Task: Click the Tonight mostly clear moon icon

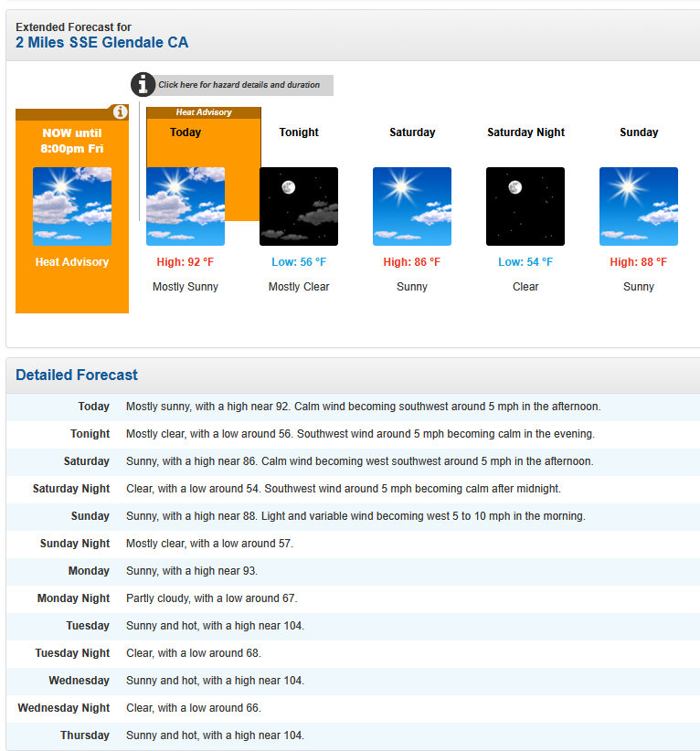Action: [x=299, y=206]
